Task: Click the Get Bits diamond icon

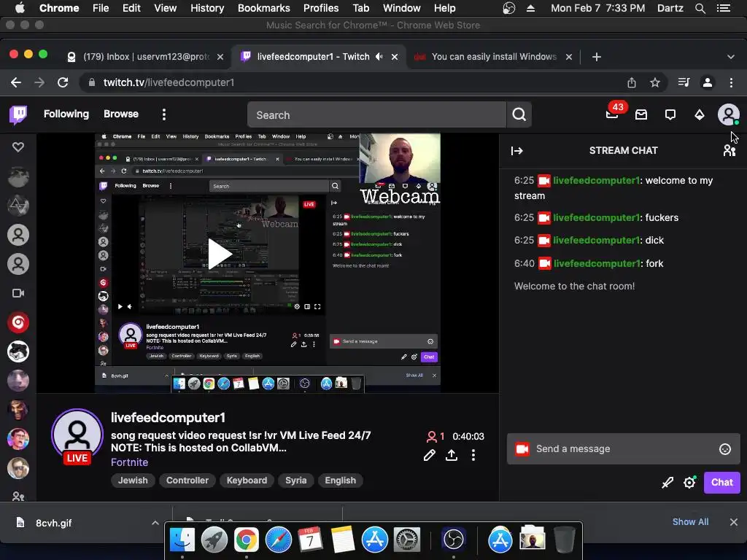Action: pos(700,114)
